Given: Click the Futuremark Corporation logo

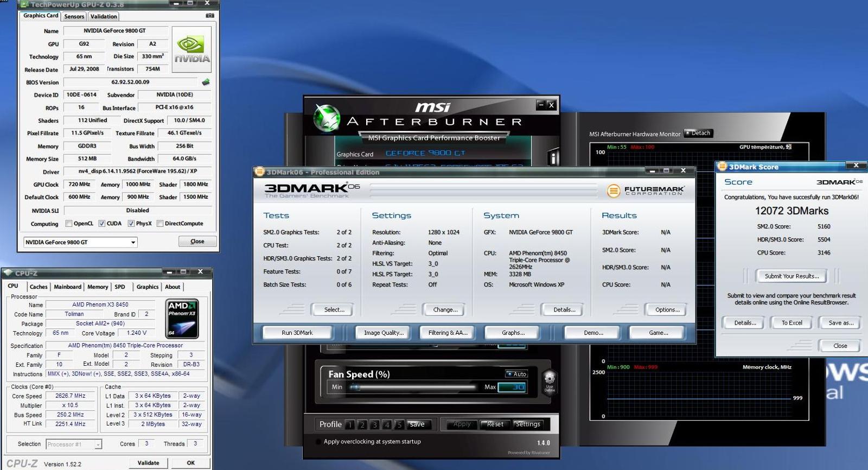Looking at the screenshot, I should (x=645, y=190).
